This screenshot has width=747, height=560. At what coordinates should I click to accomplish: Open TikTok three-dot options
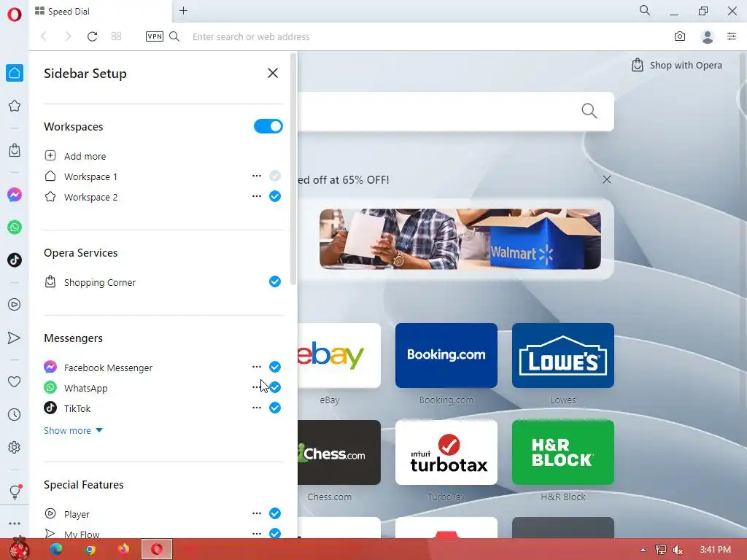tap(256, 408)
